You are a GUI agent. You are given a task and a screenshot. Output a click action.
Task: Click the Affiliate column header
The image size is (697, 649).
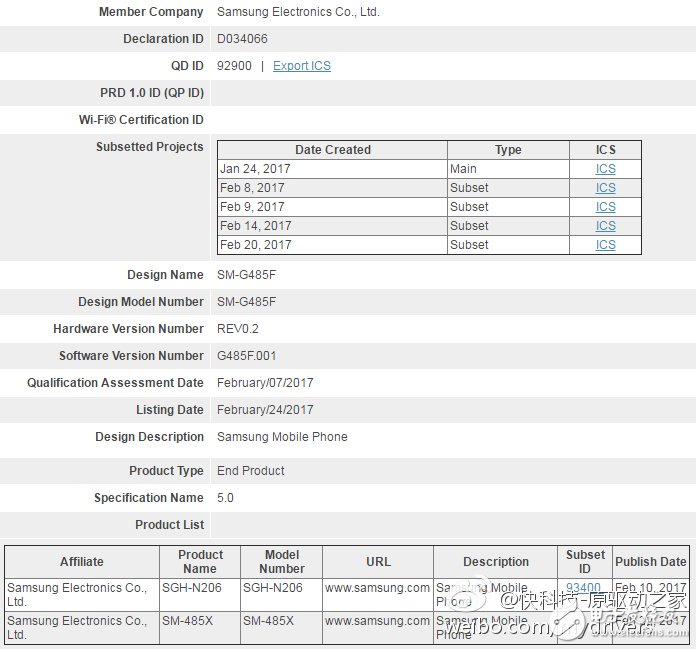82,562
